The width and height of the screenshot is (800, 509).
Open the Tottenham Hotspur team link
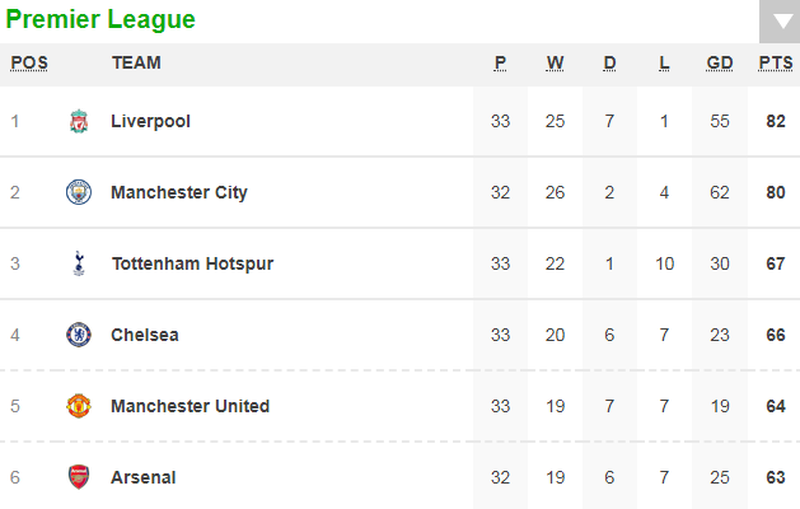point(192,264)
